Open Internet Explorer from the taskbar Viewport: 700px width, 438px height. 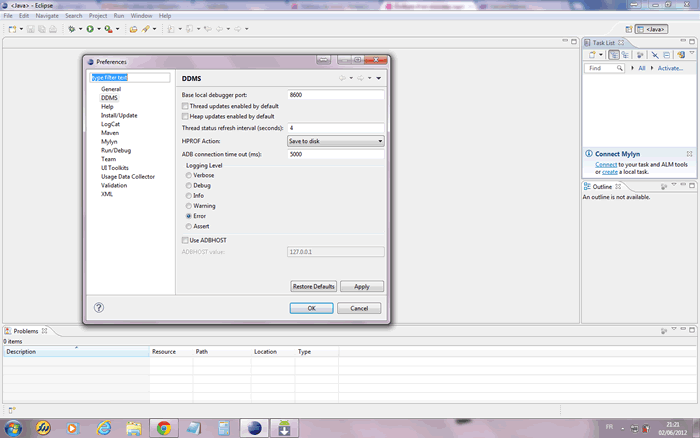click(x=104, y=428)
